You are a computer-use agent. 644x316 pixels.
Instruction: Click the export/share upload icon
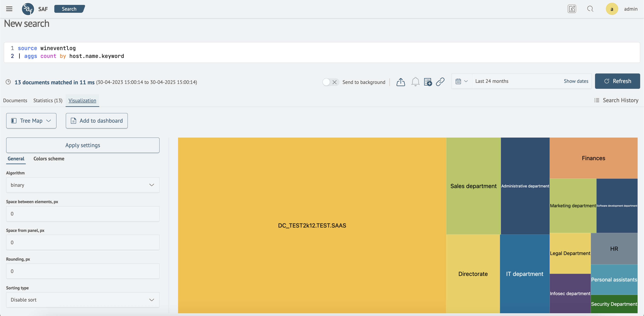point(401,82)
